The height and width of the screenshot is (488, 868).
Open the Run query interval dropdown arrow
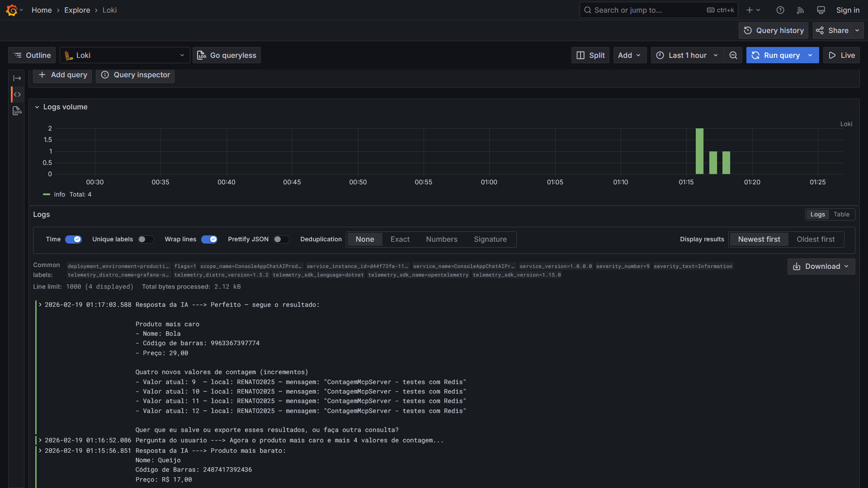(810, 55)
